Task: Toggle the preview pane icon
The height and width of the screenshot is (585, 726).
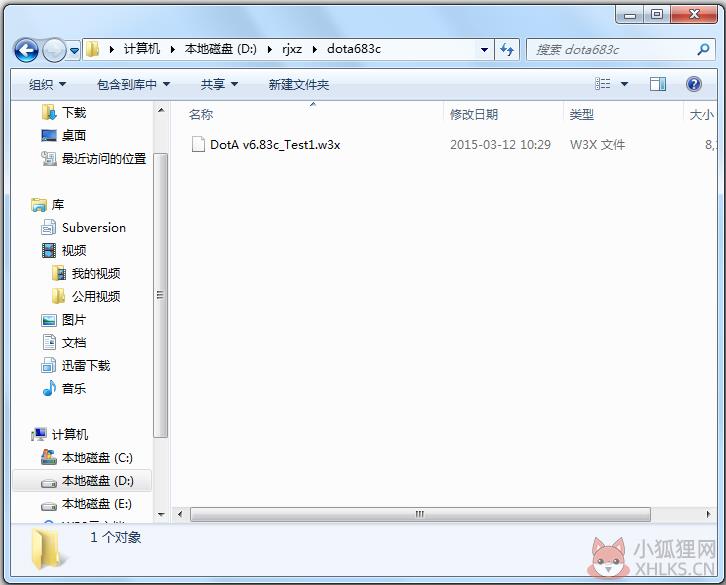Action: point(657,84)
